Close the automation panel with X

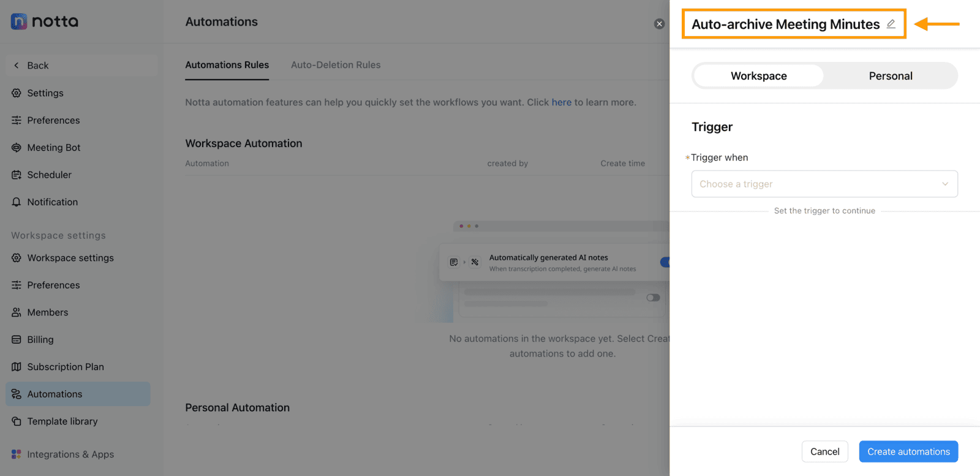(659, 24)
